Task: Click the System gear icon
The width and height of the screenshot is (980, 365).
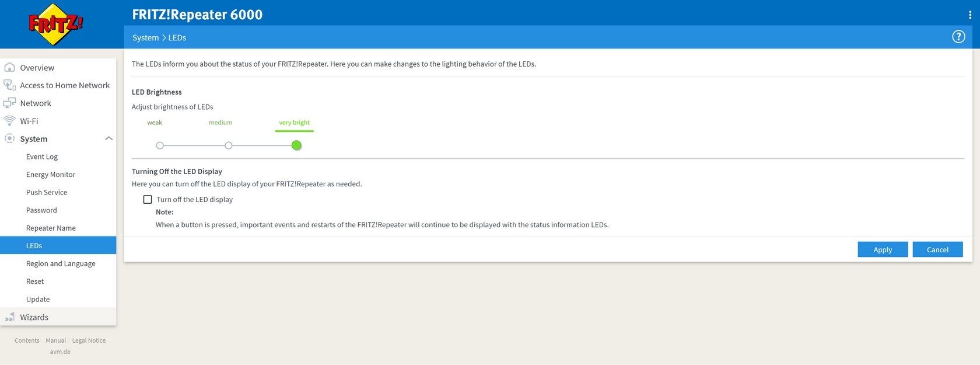Action: (9, 138)
